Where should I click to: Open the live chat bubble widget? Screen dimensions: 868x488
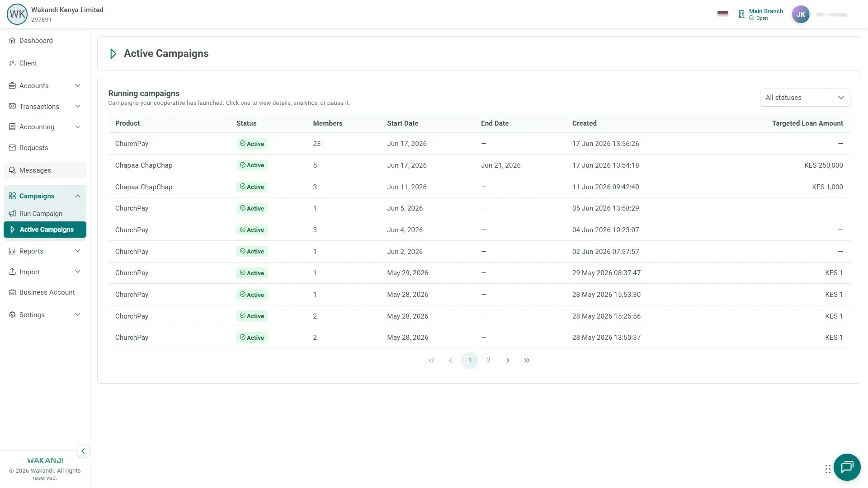pyautogui.click(x=847, y=467)
